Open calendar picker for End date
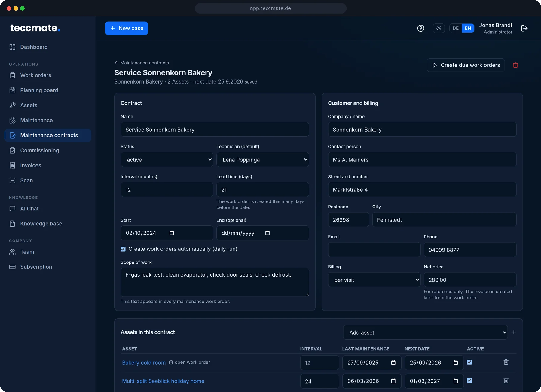This screenshot has width=541, height=392. (x=267, y=233)
